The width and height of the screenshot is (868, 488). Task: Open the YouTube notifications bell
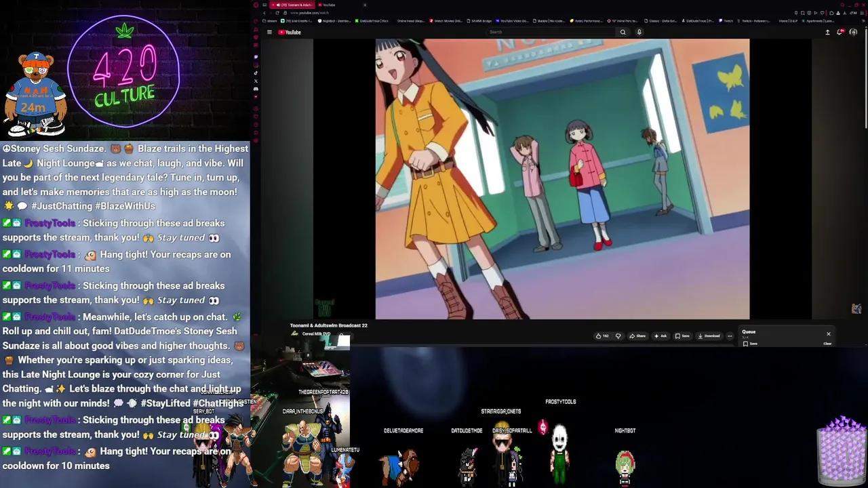pyautogui.click(x=841, y=32)
